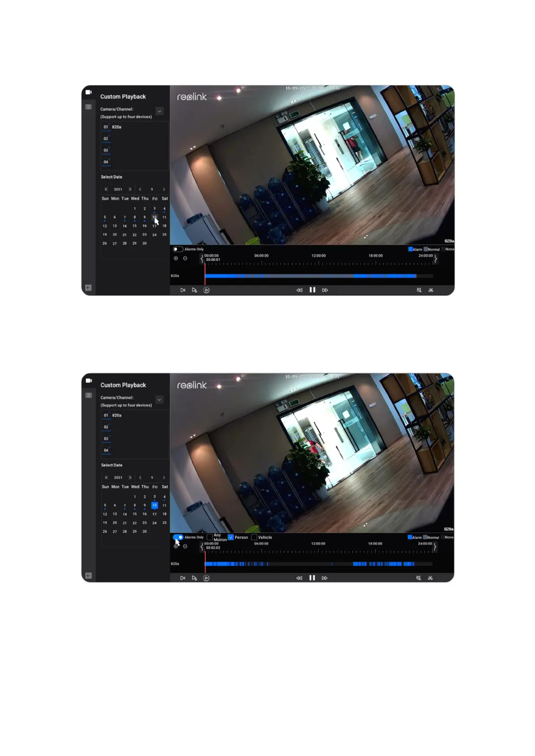
Task: Uncheck the Person checkbox
Action: tap(231, 537)
